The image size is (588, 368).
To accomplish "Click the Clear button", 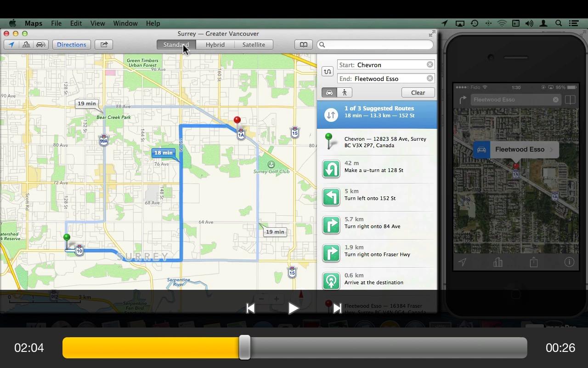I will coord(418,92).
